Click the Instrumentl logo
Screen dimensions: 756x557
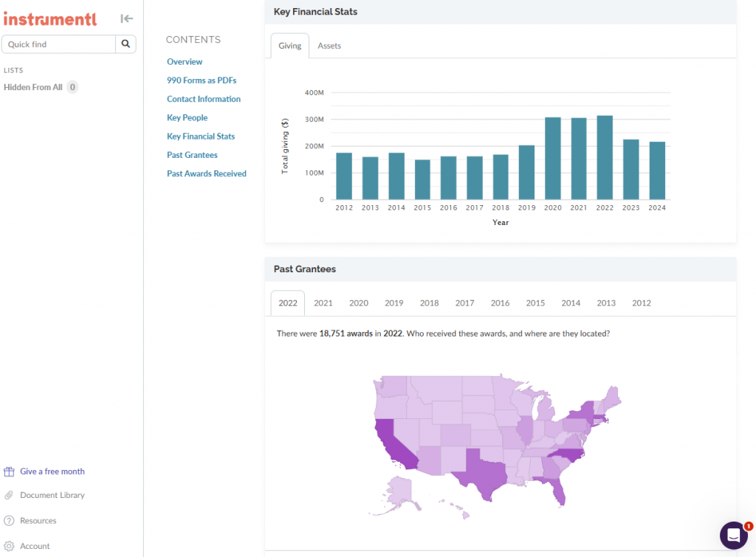pos(50,19)
